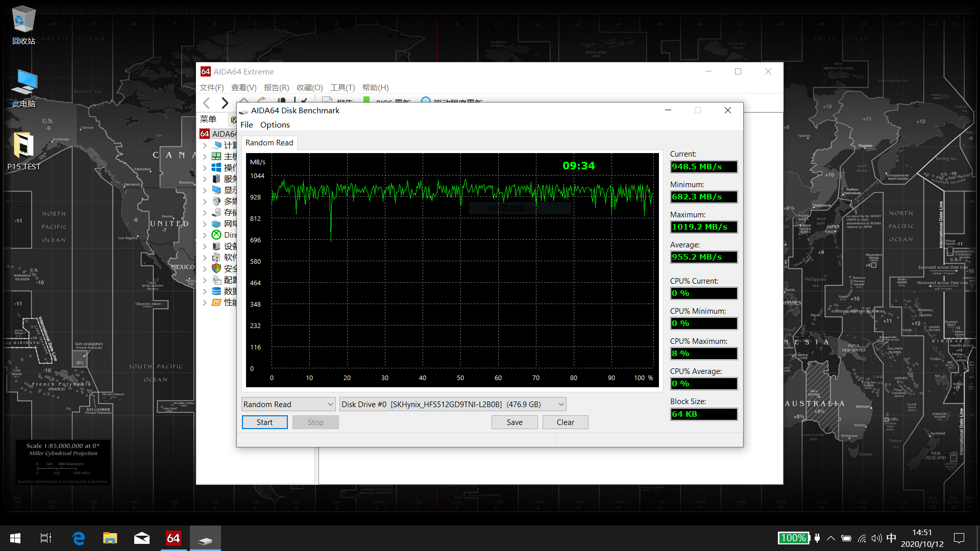Click the Minimum value 682.3 MB/s
980x551 pixels.
pos(704,197)
